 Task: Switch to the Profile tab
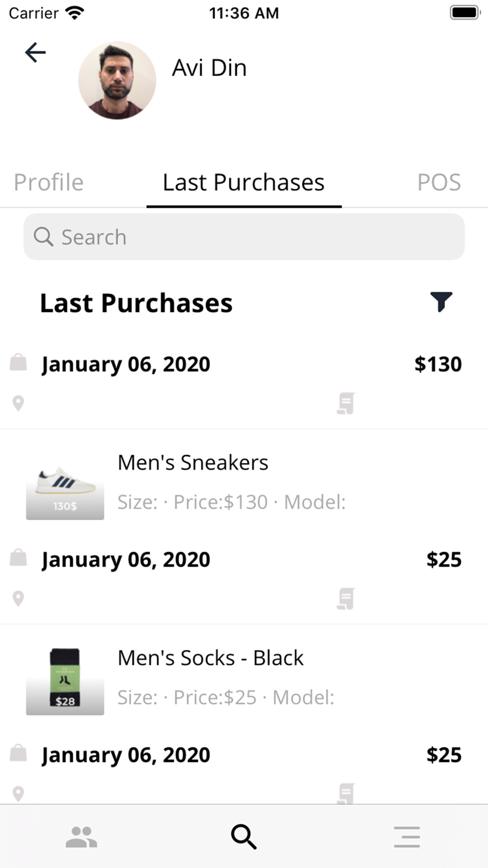(x=49, y=183)
